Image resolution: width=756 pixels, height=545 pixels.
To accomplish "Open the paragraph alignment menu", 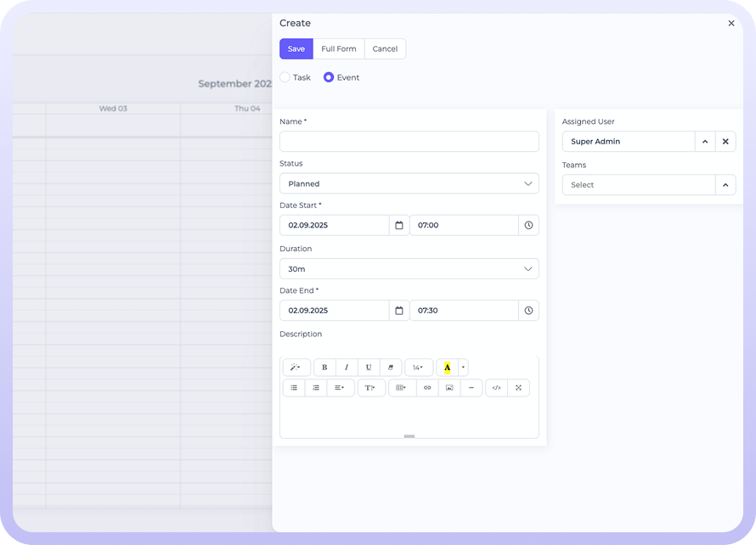I will pyautogui.click(x=340, y=388).
